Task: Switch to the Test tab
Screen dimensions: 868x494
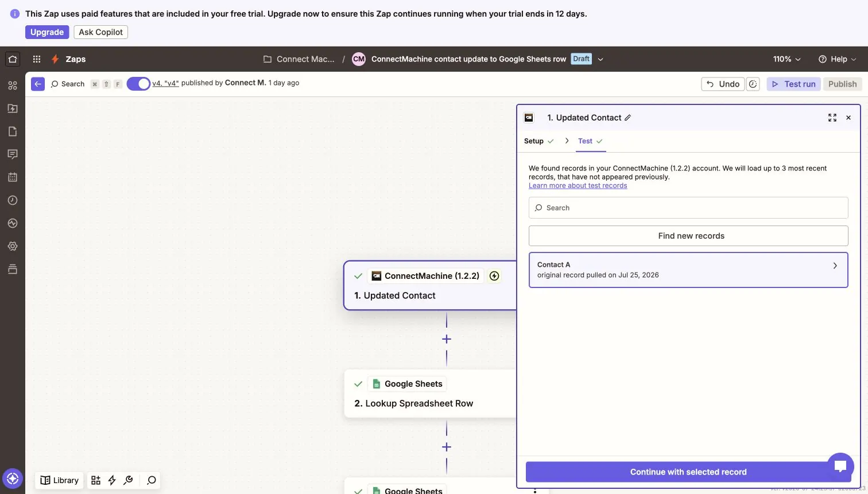Action: click(x=591, y=141)
